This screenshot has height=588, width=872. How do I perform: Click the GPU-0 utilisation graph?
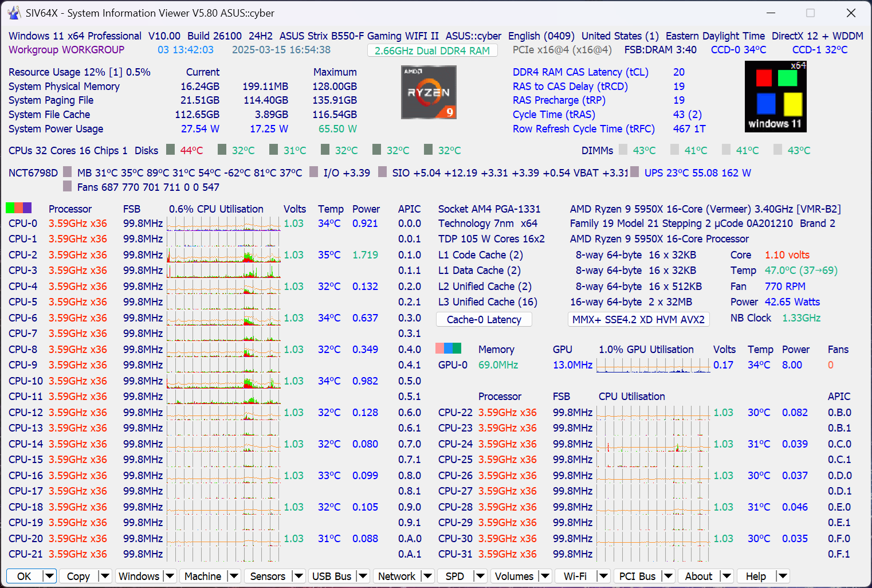tap(653, 365)
